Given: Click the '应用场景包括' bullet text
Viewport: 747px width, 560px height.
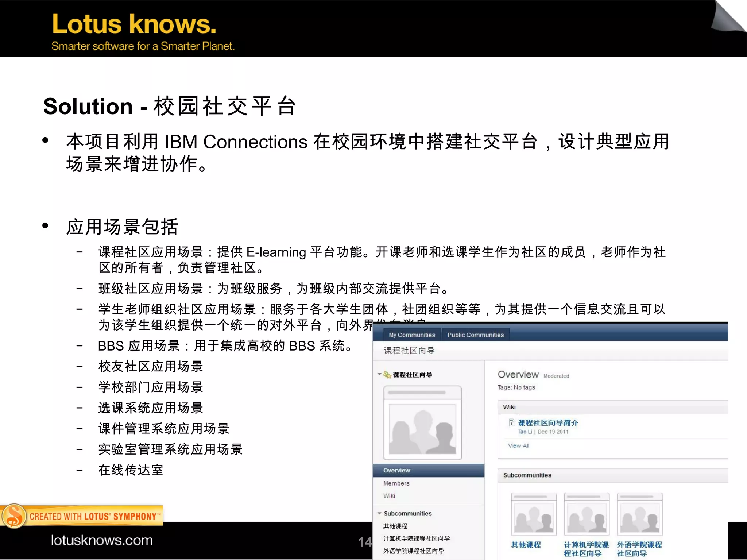Looking at the screenshot, I should coord(122,227).
